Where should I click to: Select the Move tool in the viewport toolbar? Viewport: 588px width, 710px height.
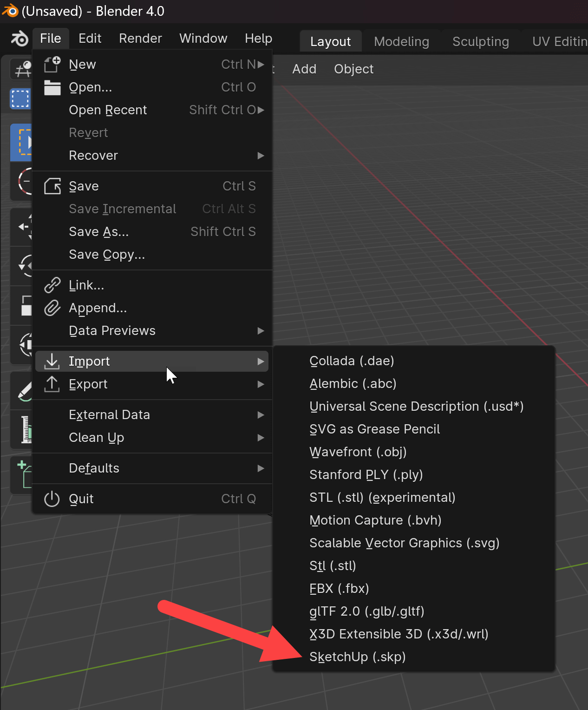coord(20,227)
